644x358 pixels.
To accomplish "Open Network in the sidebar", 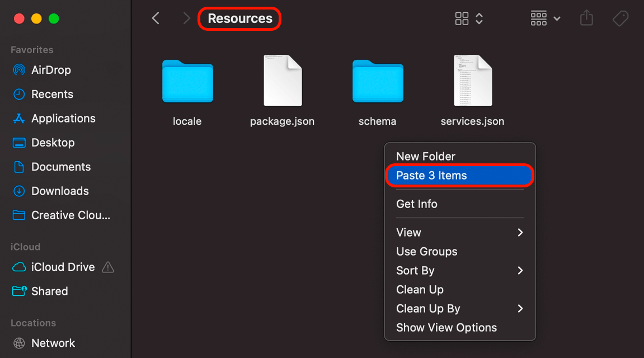I will click(44, 343).
